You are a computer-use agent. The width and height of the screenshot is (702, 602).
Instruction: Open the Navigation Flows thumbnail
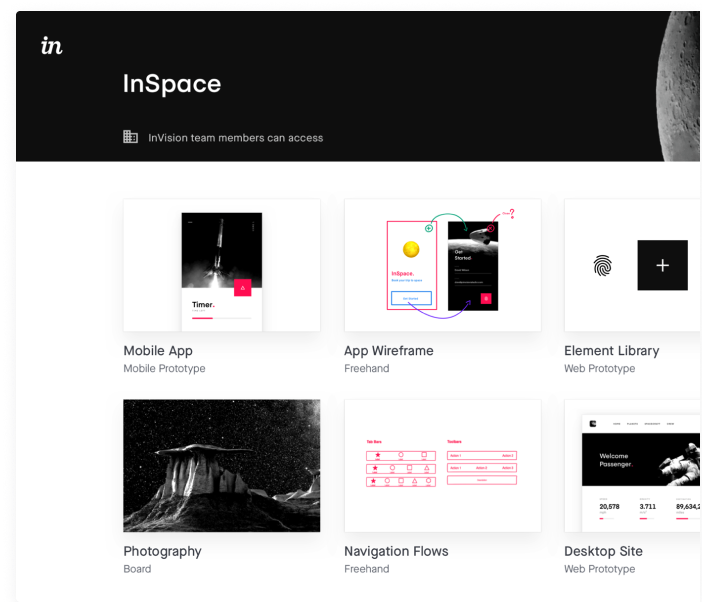pyautogui.click(x=442, y=465)
